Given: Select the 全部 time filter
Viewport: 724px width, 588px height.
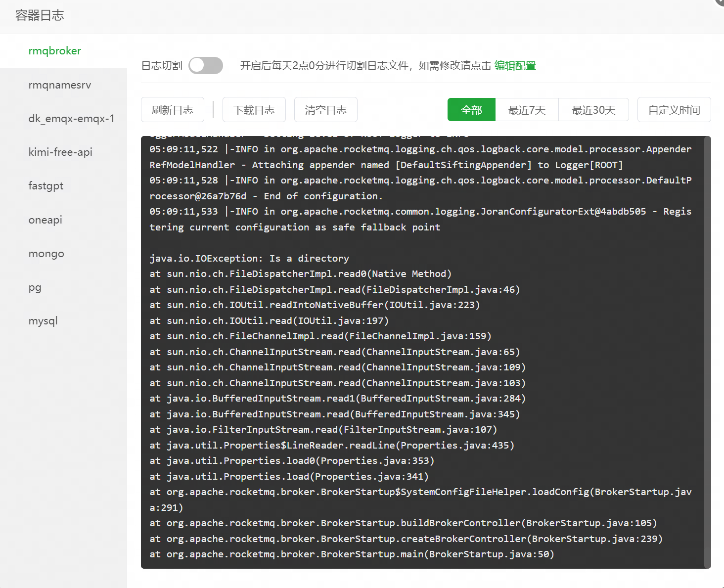Looking at the screenshot, I should (471, 110).
